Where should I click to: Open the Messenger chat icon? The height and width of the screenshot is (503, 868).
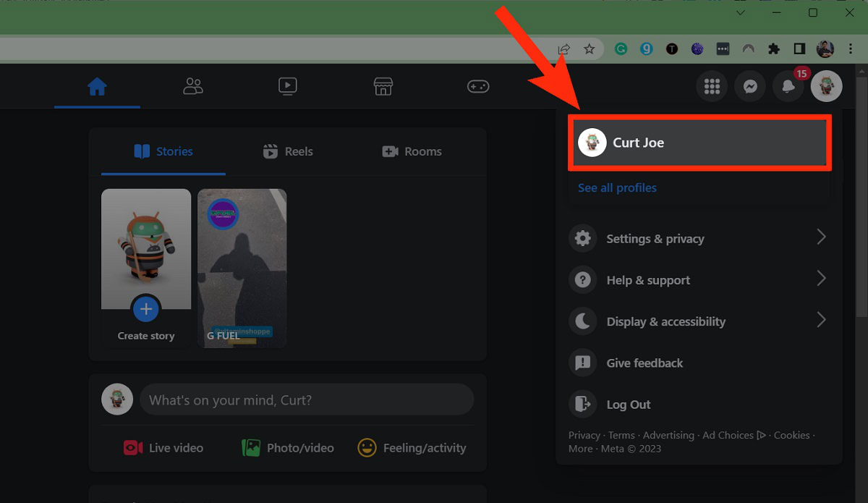tap(750, 87)
